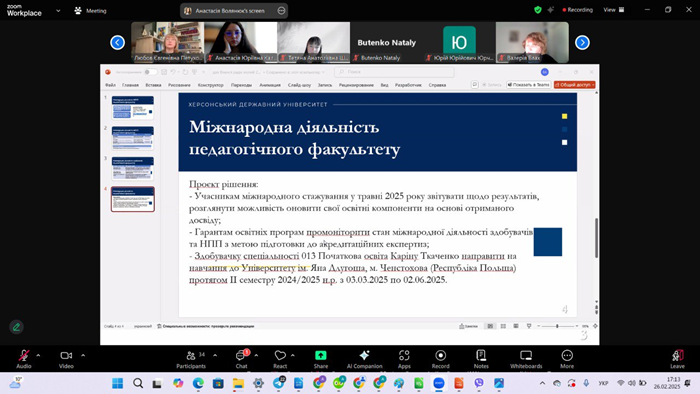The width and height of the screenshot is (700, 394).
Task: Show next video participants with right arrow
Action: (582, 42)
